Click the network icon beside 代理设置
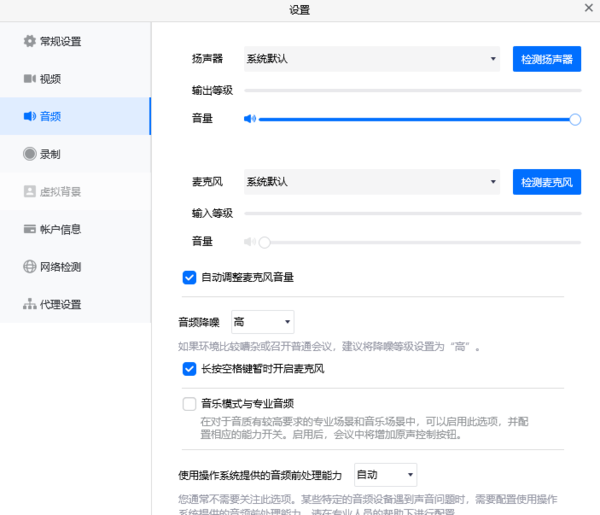Screen dimensions: 600x515 [x=29, y=304]
